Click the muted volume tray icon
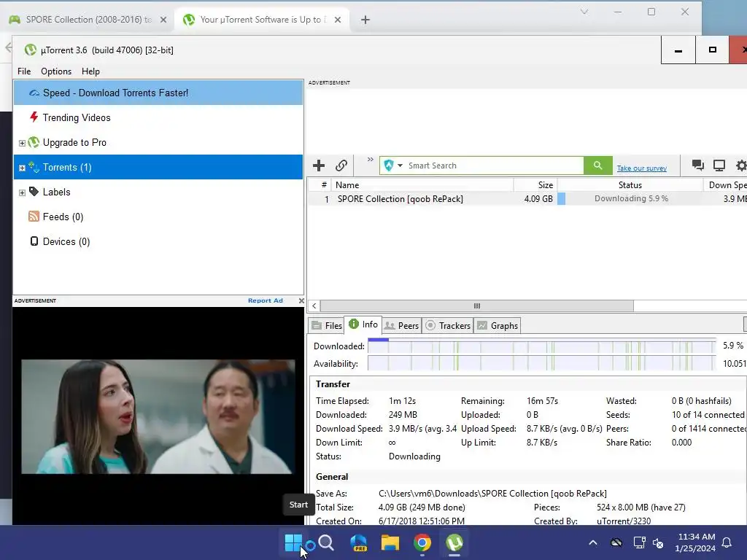This screenshot has height=560, width=747. [659, 542]
